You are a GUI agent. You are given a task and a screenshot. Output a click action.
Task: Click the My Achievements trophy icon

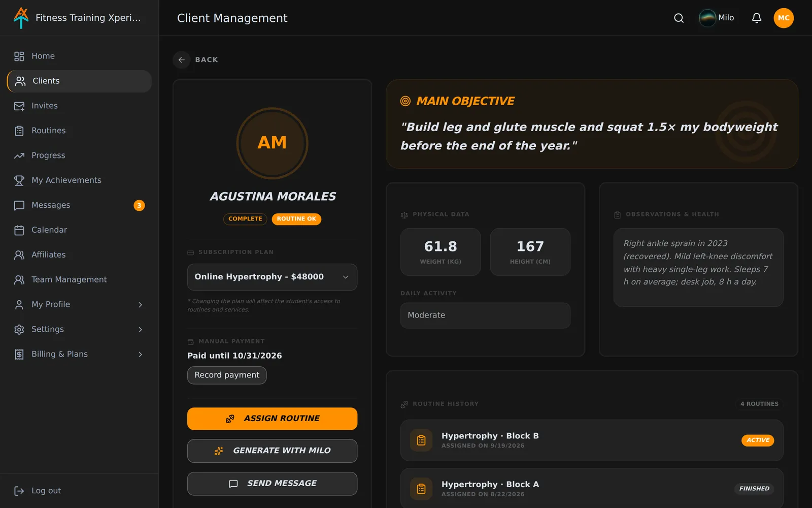point(19,180)
